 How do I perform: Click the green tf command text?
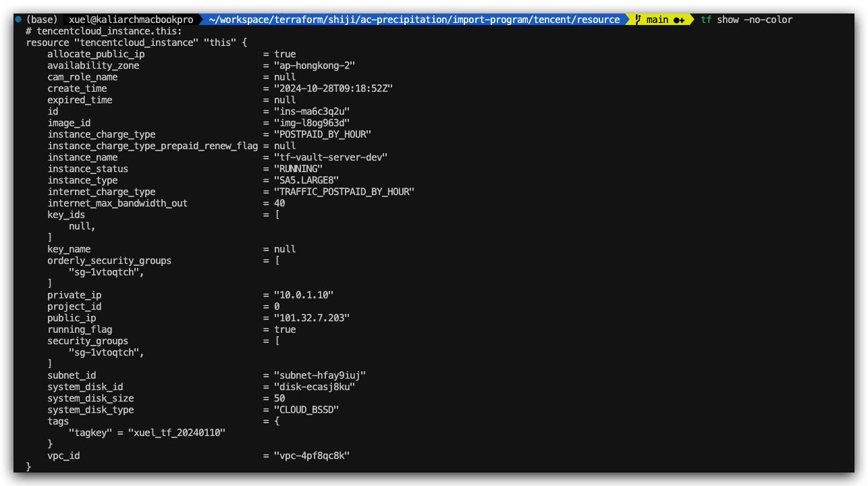[x=706, y=20]
